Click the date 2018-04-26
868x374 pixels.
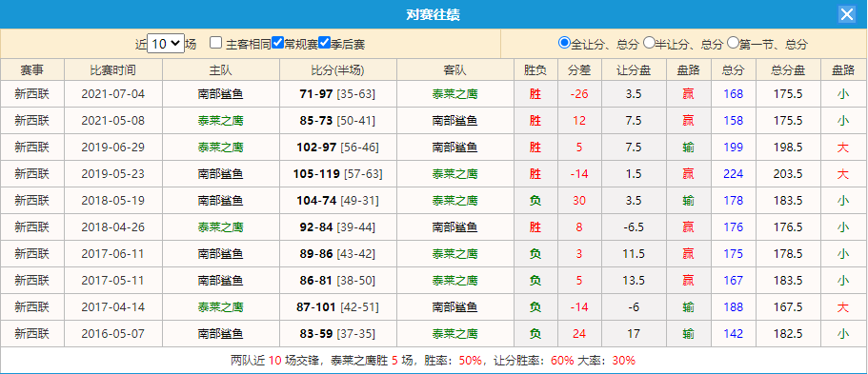(x=113, y=226)
